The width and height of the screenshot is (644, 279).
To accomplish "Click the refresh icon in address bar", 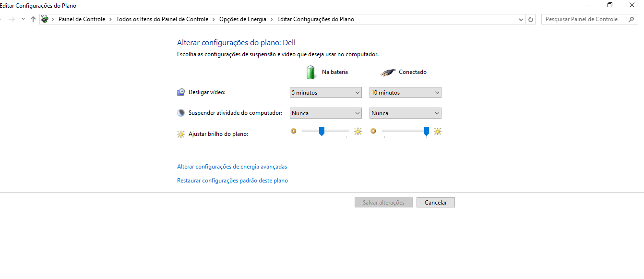I will point(530,19).
